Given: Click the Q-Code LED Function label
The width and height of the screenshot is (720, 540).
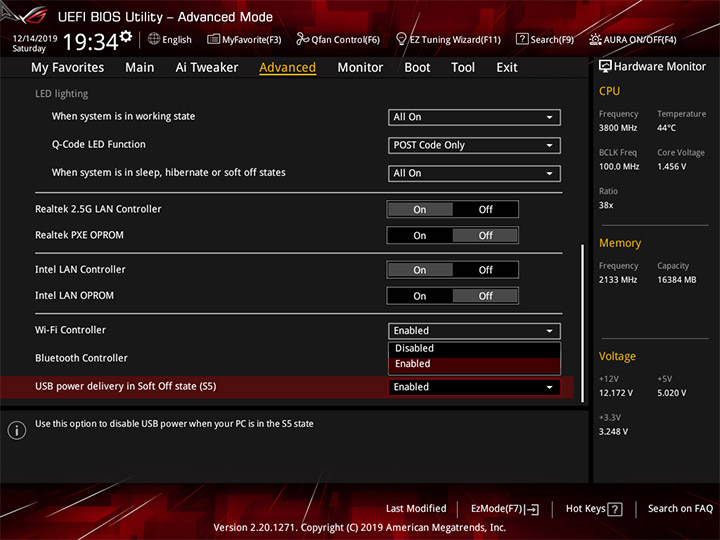Looking at the screenshot, I should [x=98, y=144].
